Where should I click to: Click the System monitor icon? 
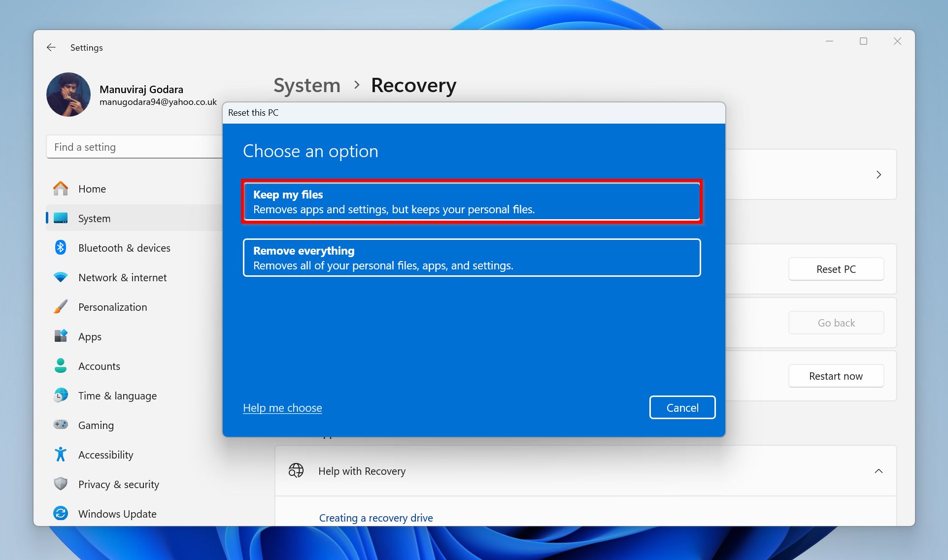point(61,218)
